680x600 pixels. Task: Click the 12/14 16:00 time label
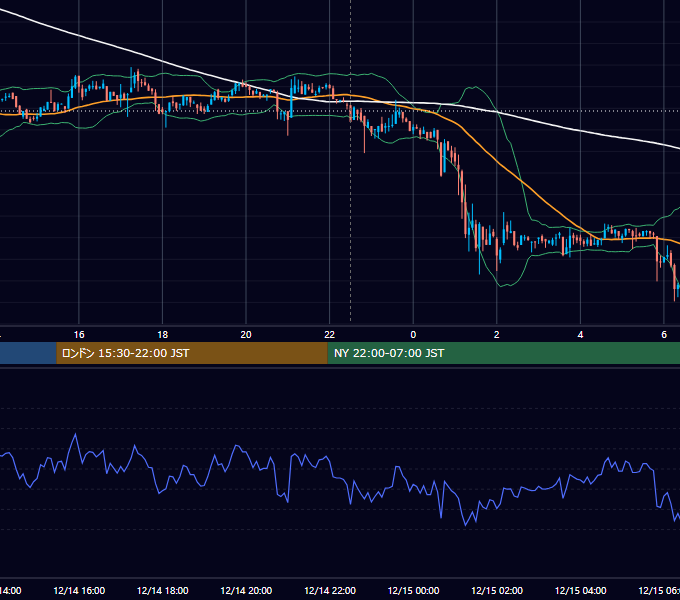click(x=79, y=590)
